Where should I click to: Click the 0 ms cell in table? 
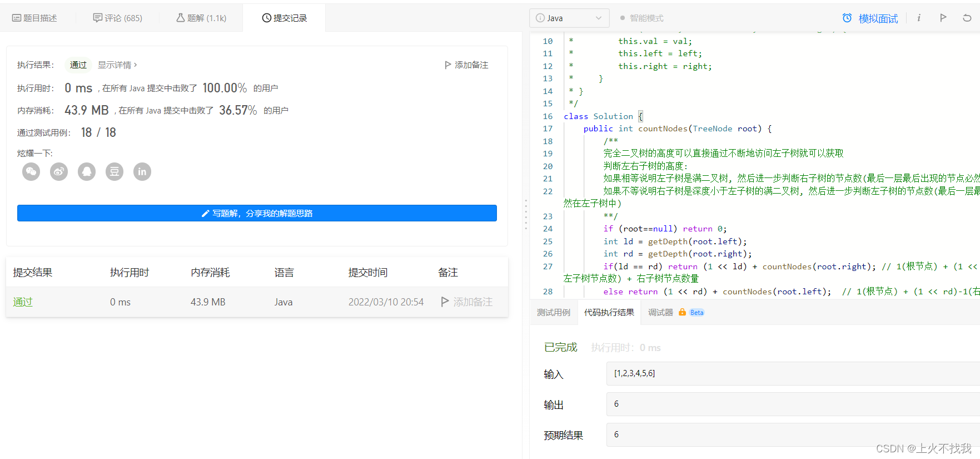click(x=120, y=302)
